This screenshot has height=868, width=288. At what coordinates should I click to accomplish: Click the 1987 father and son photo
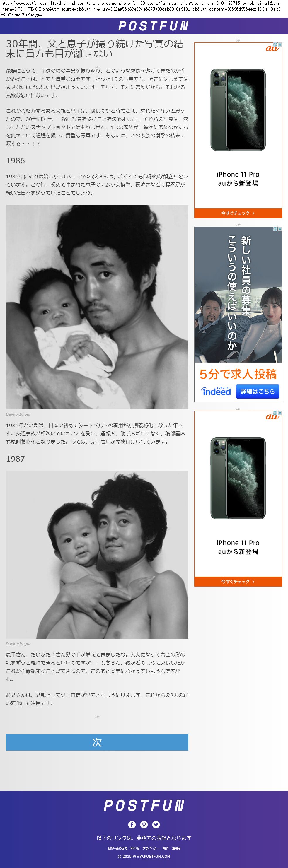[97, 554]
